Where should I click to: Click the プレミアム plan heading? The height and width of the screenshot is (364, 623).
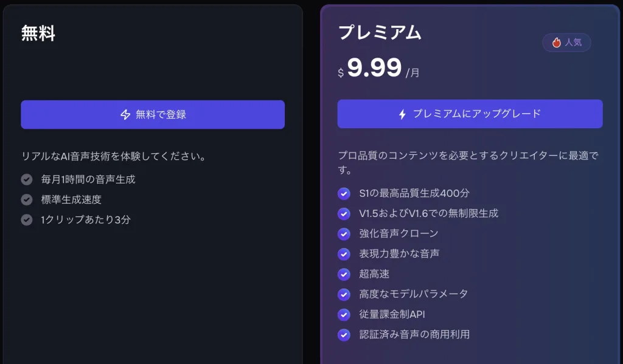click(x=380, y=32)
